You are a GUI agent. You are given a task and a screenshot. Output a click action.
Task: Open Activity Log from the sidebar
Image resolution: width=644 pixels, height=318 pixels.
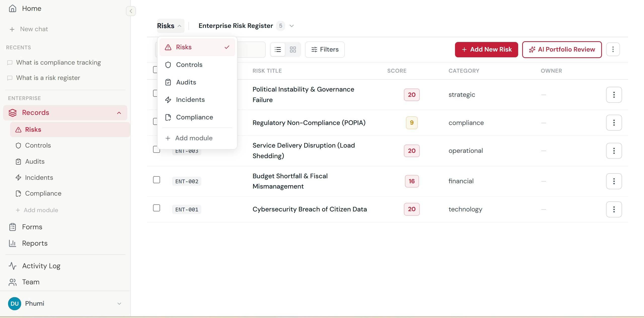[41, 266]
